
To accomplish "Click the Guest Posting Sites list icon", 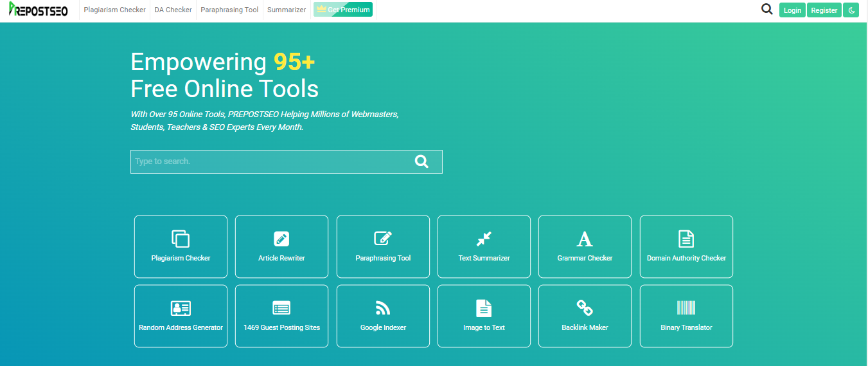I will point(281,308).
